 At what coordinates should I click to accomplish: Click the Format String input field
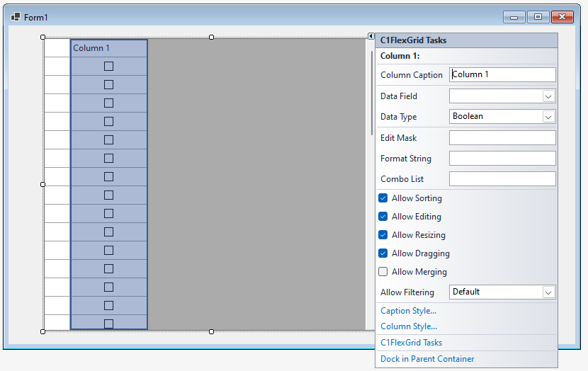coord(502,158)
